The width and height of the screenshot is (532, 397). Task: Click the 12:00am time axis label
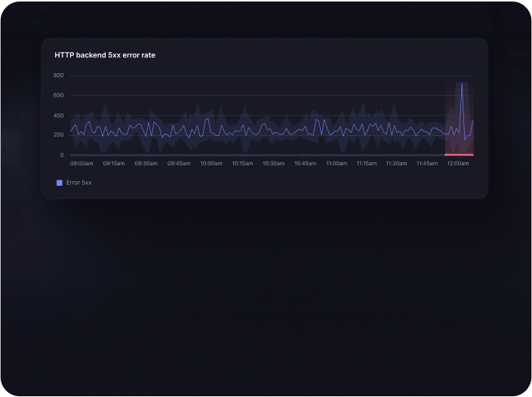[458, 163]
